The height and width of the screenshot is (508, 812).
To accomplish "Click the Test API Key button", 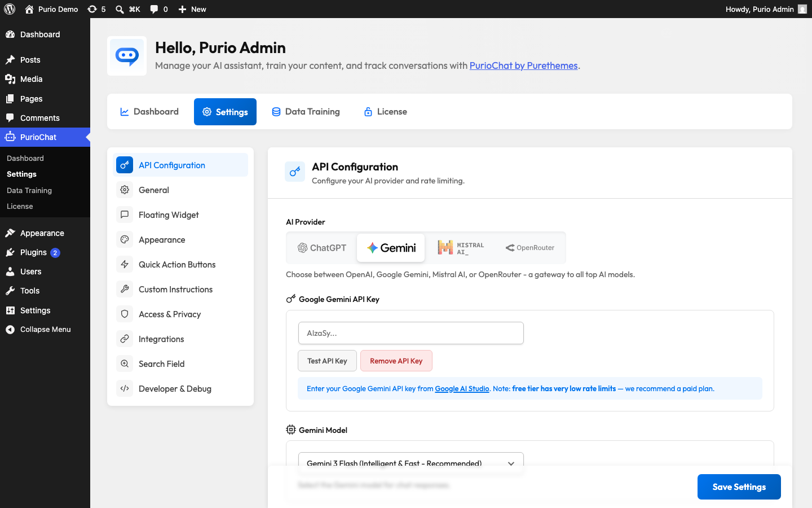I will (327, 361).
